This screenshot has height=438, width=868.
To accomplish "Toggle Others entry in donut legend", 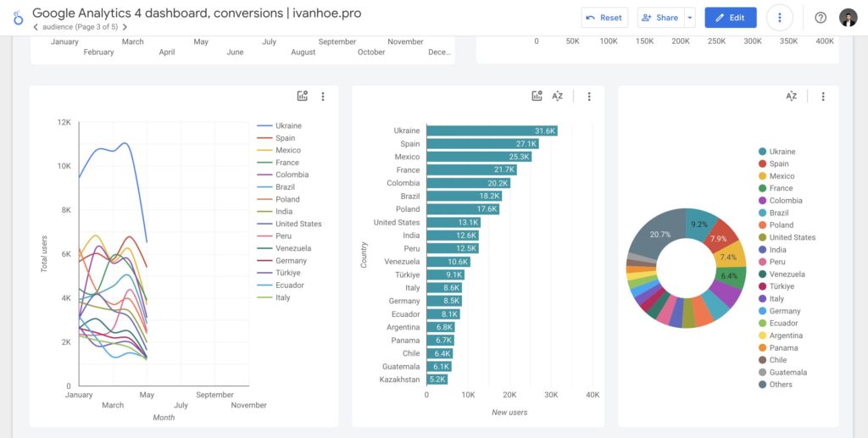I will coord(781,385).
